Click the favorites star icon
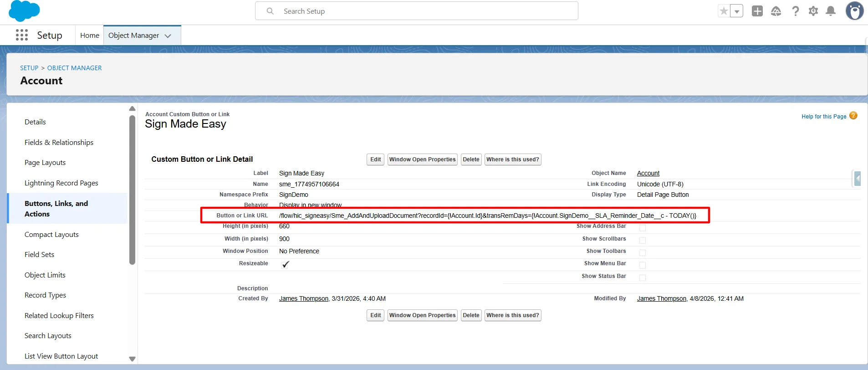This screenshot has height=370, width=868. coord(724,11)
